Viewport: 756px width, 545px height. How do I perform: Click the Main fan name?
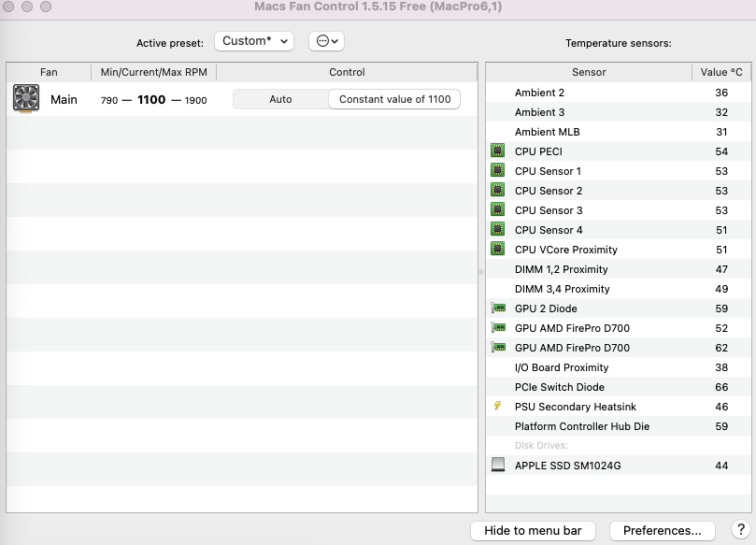64,99
